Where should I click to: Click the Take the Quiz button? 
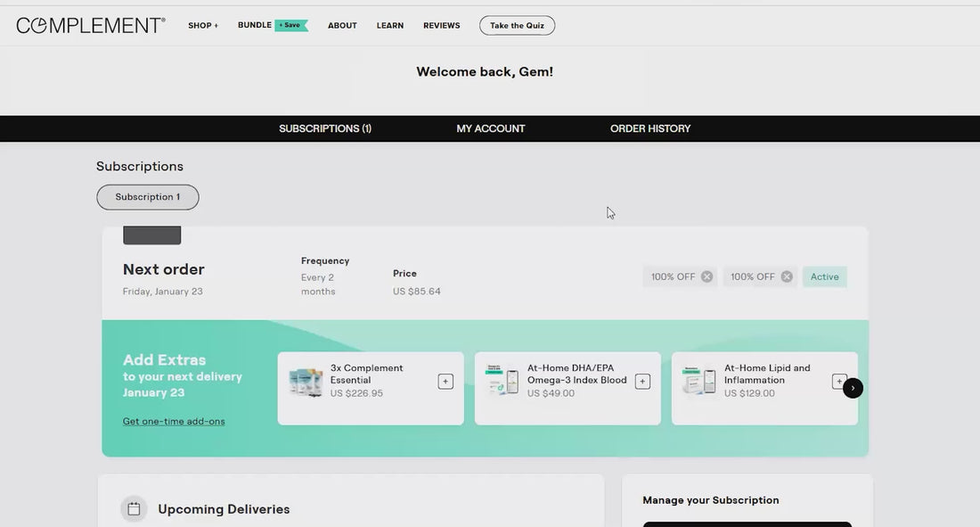517,26
